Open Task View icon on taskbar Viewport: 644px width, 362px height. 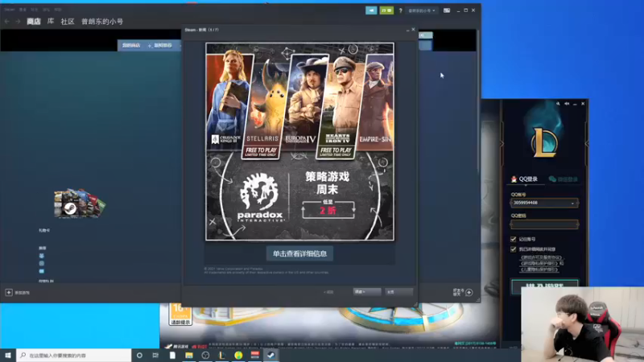point(155,355)
